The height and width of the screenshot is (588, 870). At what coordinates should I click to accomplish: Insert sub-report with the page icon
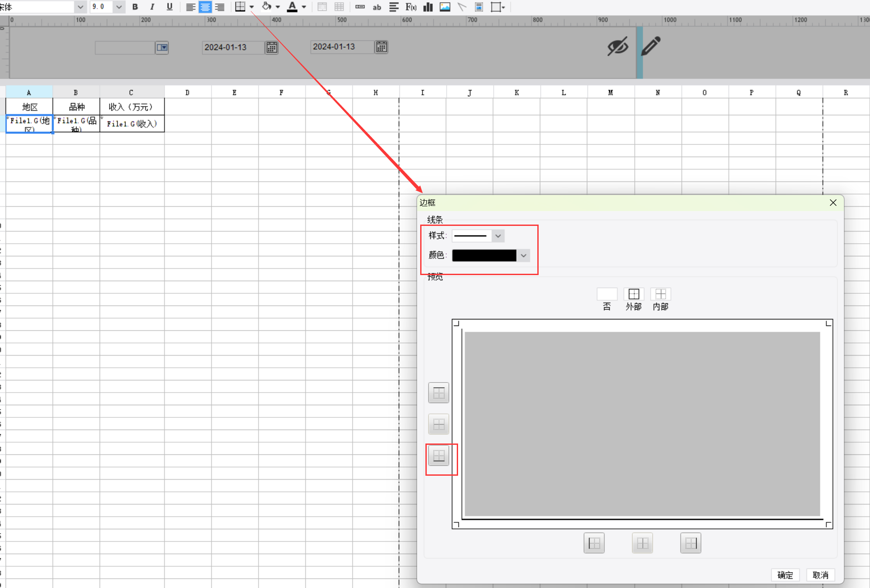[479, 7]
